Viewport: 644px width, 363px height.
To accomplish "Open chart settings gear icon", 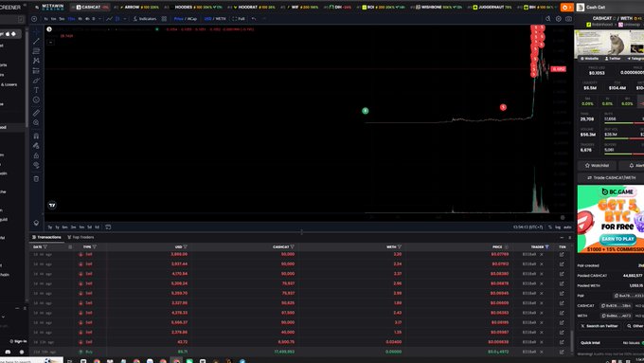I will [x=558, y=19].
